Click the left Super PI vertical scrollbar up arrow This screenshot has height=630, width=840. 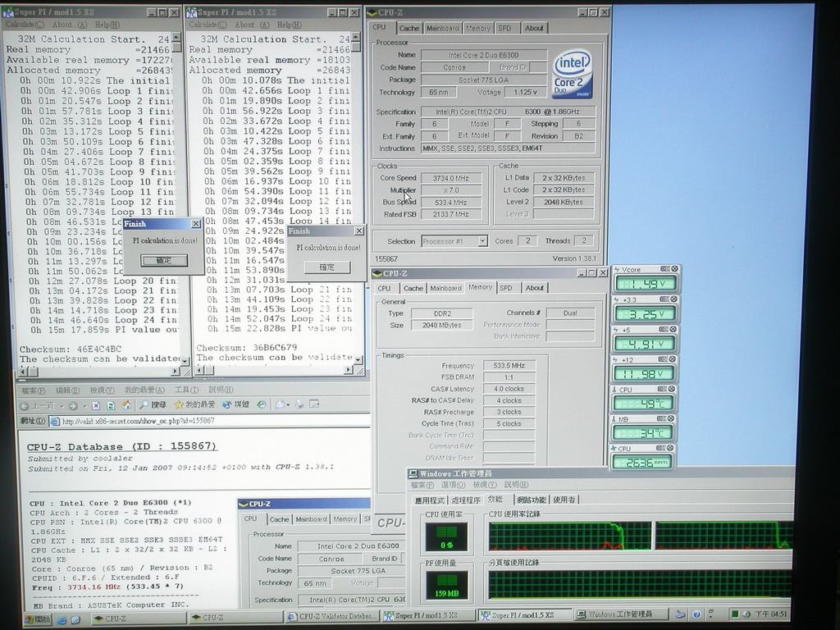(x=176, y=37)
